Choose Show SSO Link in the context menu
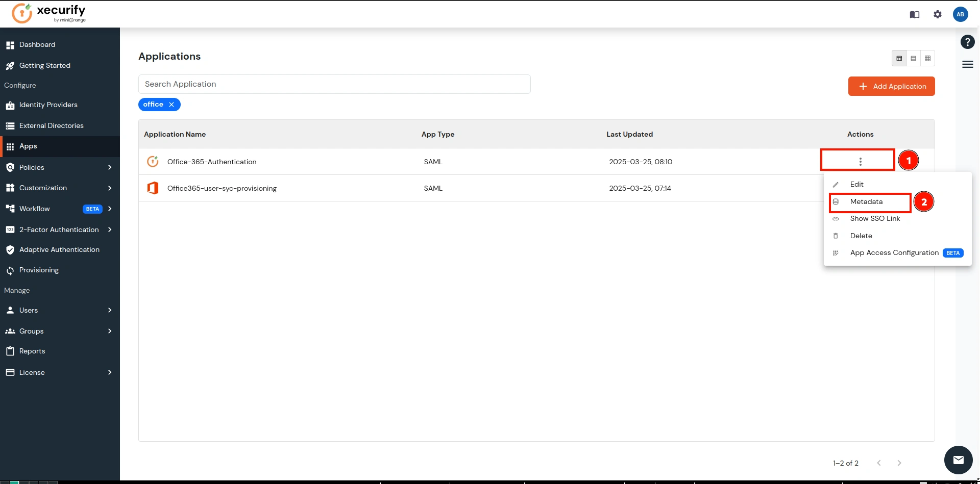Image resolution: width=980 pixels, height=484 pixels. (x=875, y=218)
